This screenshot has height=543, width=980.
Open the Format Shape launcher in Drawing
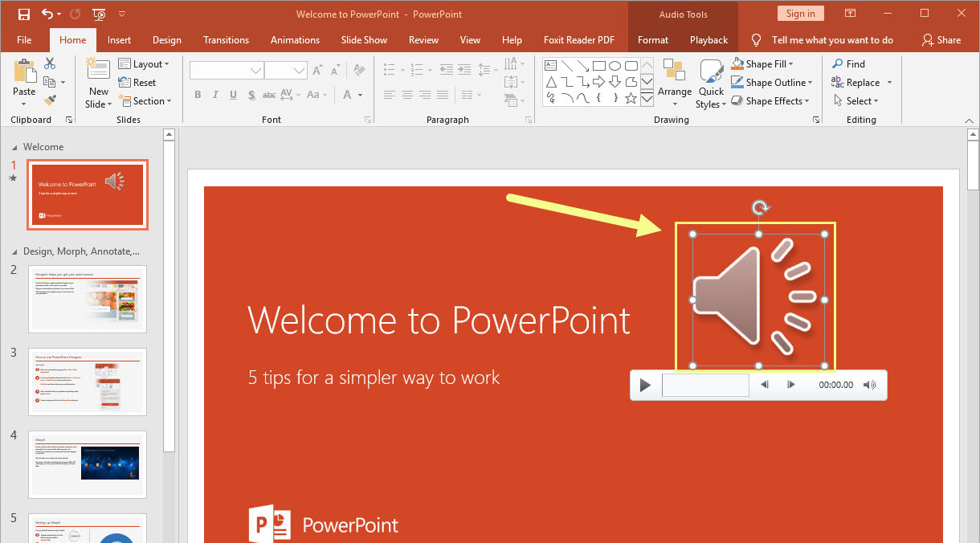[x=816, y=120]
